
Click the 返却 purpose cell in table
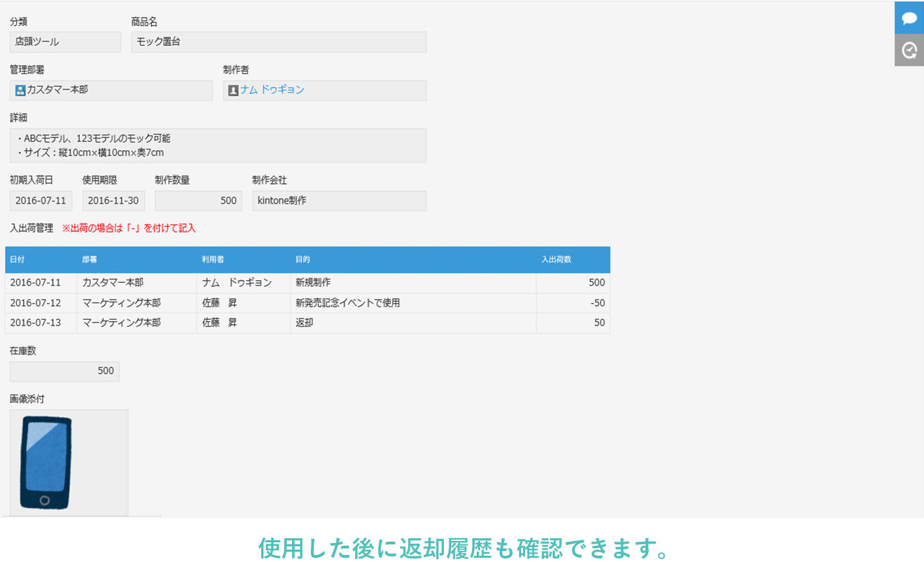pyautogui.click(x=304, y=323)
